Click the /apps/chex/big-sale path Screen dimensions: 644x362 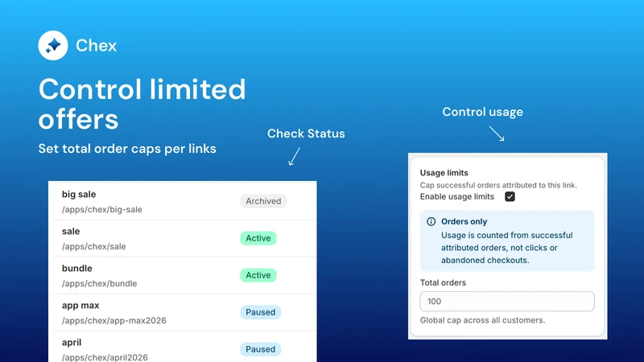pos(102,209)
